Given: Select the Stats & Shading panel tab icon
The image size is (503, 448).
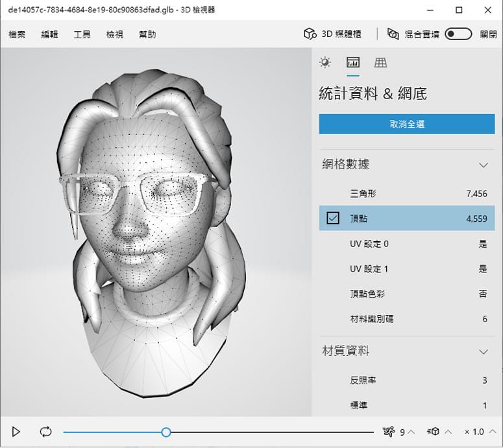Looking at the screenshot, I should 353,62.
